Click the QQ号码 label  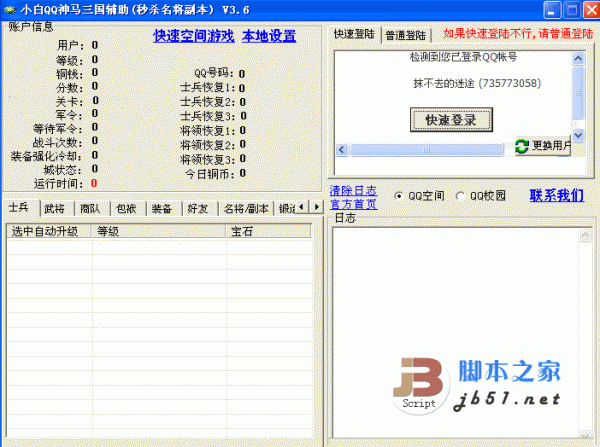click(x=214, y=73)
